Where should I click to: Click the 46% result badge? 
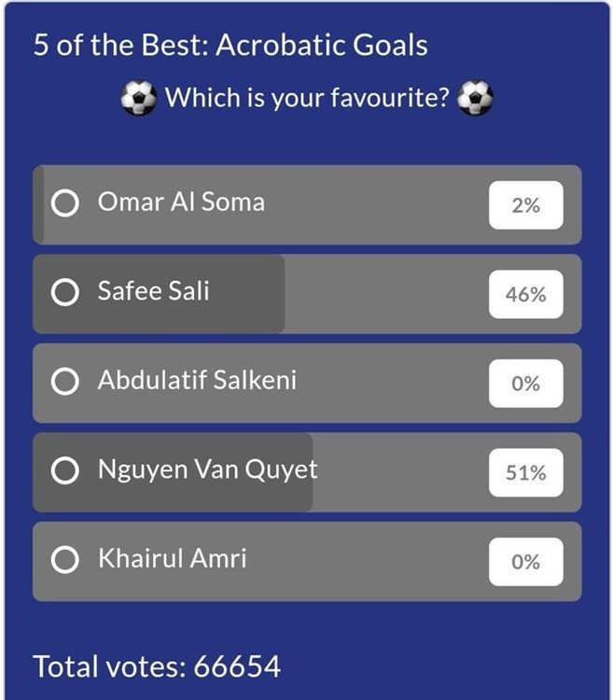click(x=526, y=294)
